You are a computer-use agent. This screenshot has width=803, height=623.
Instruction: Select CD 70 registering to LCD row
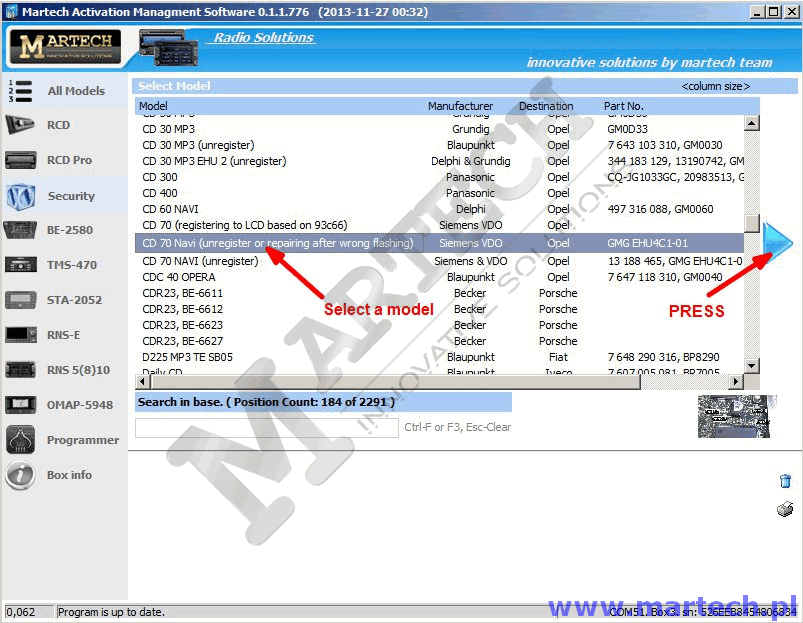pos(439,225)
